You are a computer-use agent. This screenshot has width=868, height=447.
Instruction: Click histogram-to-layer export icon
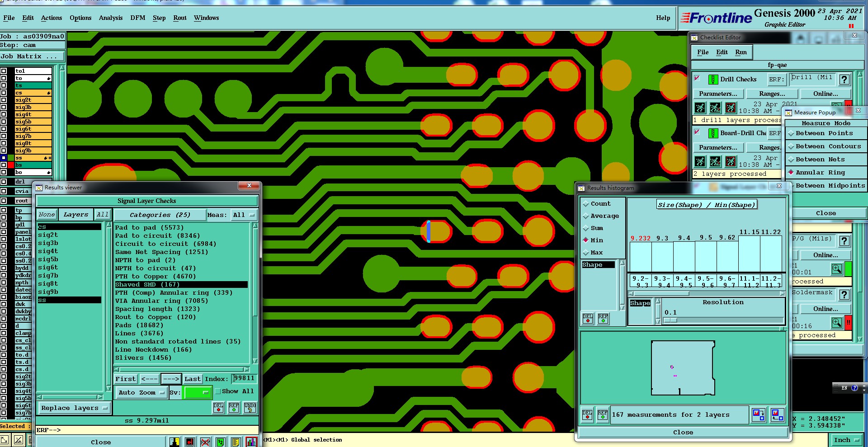(x=759, y=414)
